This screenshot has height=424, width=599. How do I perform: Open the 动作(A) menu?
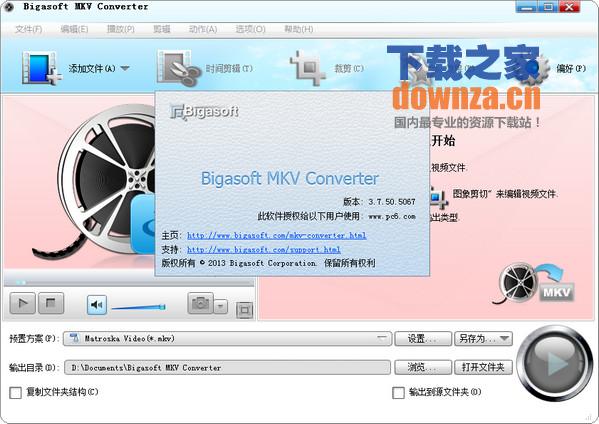(x=203, y=29)
